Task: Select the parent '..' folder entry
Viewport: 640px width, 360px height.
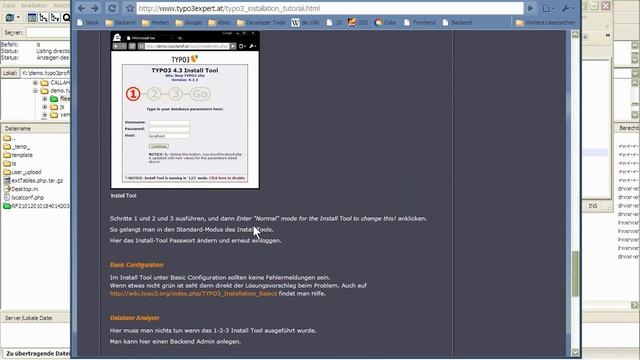Action: tap(9, 138)
